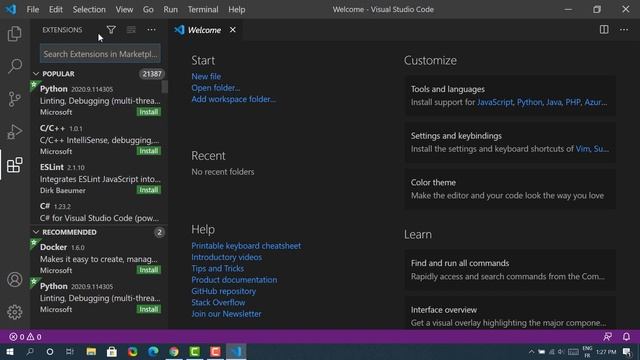This screenshot has width=640, height=360.
Task: Install Python extension in Popular list
Action: pyautogui.click(x=149, y=112)
